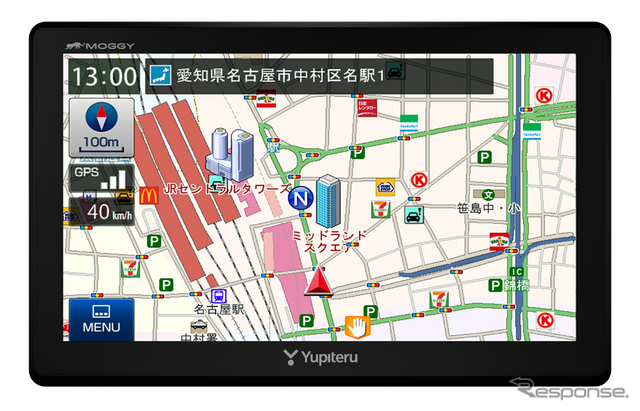Tap the JR Central Towers 3D building
Viewport: 640px width, 411px height.
tap(229, 154)
